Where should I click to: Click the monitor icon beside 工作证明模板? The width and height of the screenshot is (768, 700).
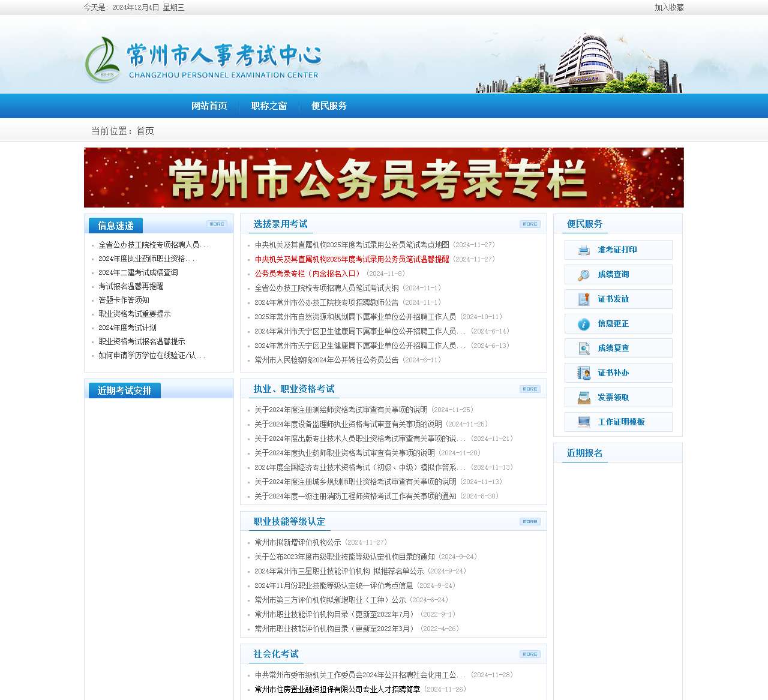click(x=584, y=422)
